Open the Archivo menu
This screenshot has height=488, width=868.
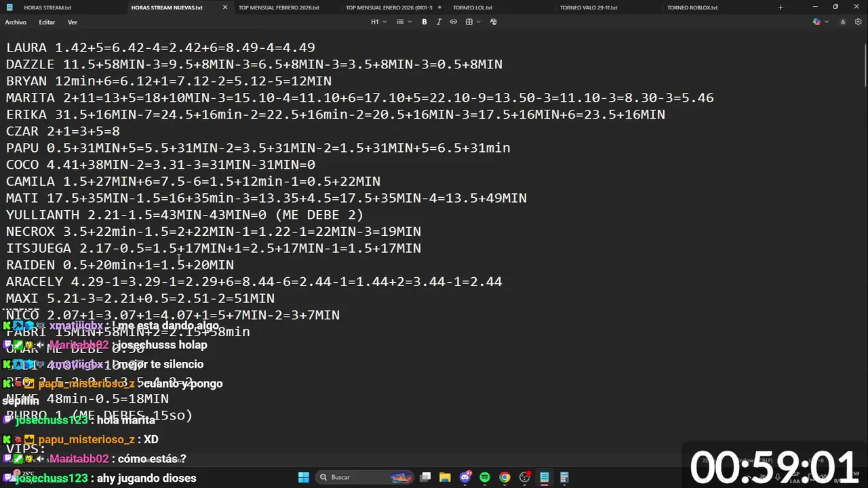[x=16, y=22]
